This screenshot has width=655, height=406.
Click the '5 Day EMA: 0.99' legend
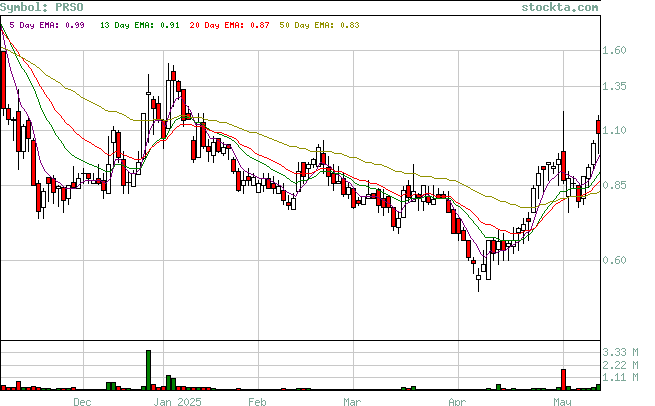47,25
